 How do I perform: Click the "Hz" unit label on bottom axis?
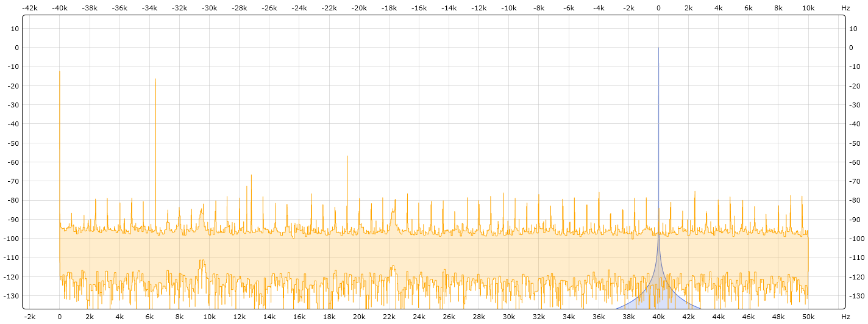(x=845, y=317)
